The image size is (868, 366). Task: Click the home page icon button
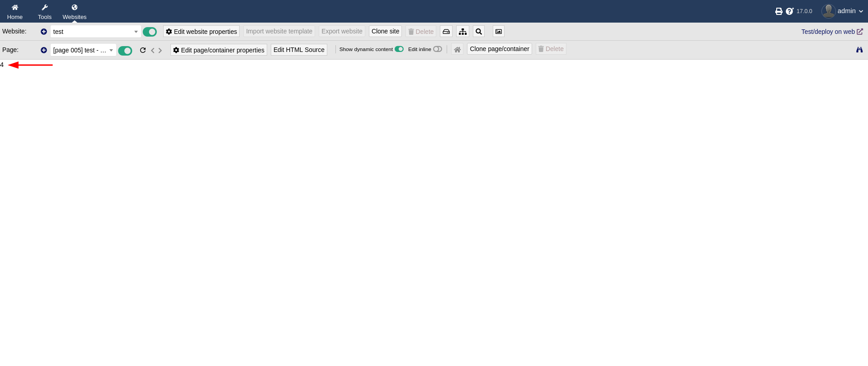point(457,50)
